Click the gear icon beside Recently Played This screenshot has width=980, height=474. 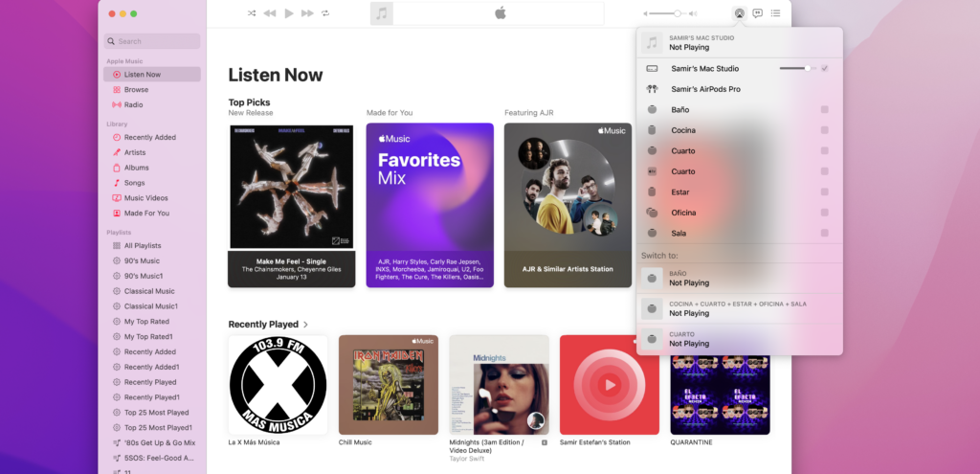pos(116,382)
